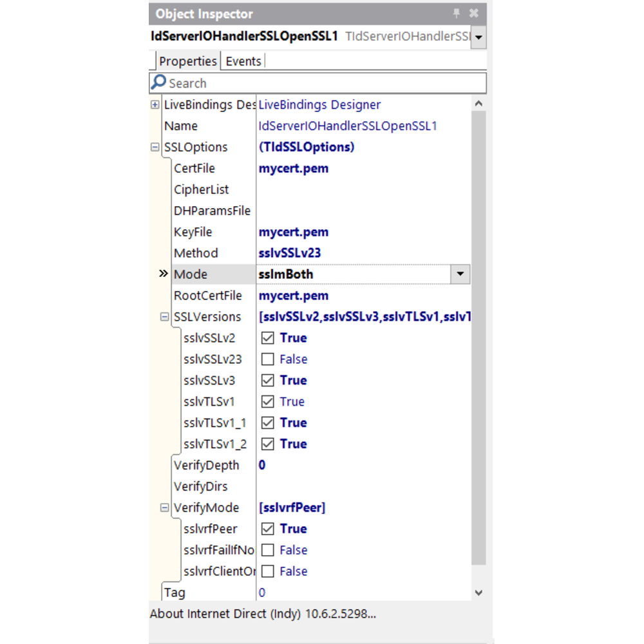
Task: Open the Mode value dropdown arrow
Action: coord(460,274)
